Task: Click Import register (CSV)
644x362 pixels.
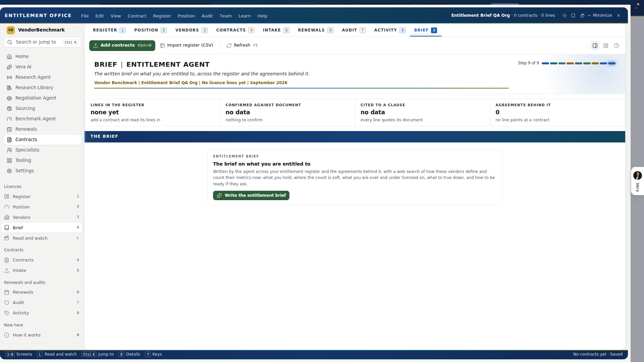Action: click(x=186, y=45)
